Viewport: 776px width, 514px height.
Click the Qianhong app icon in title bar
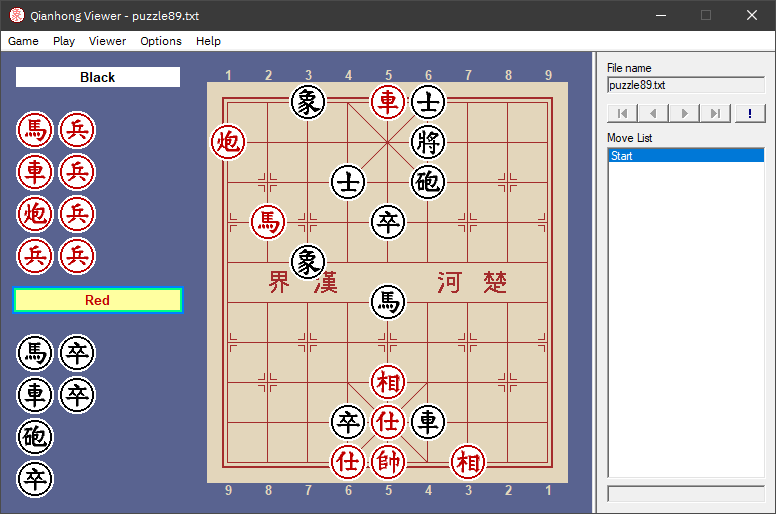[x=17, y=15]
